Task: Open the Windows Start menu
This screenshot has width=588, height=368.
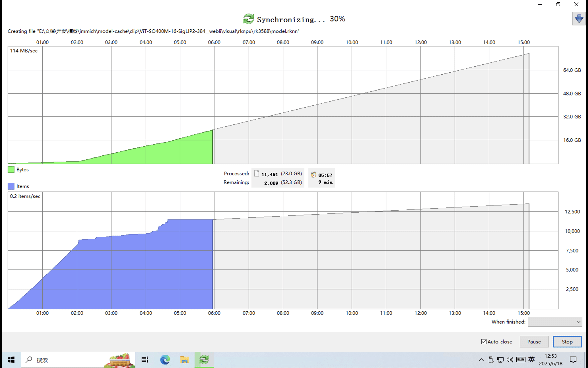Action: tap(11, 360)
